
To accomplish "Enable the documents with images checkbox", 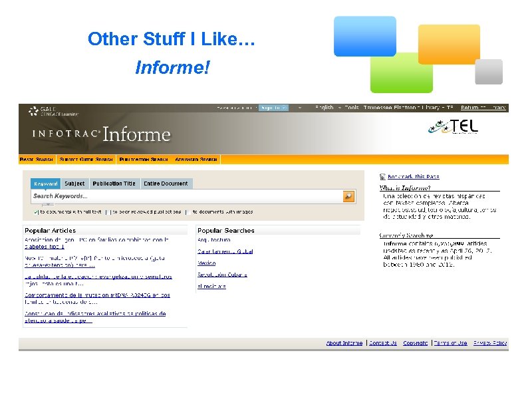I will tap(188, 212).
